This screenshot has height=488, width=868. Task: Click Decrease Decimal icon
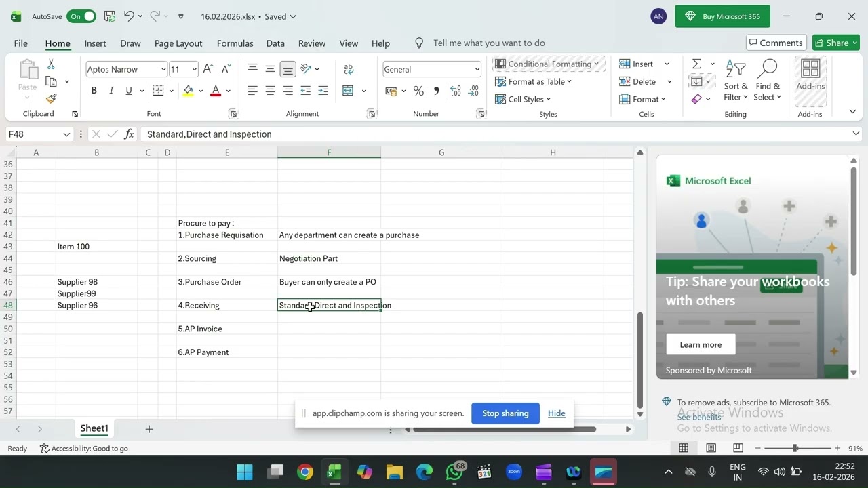[x=473, y=91]
